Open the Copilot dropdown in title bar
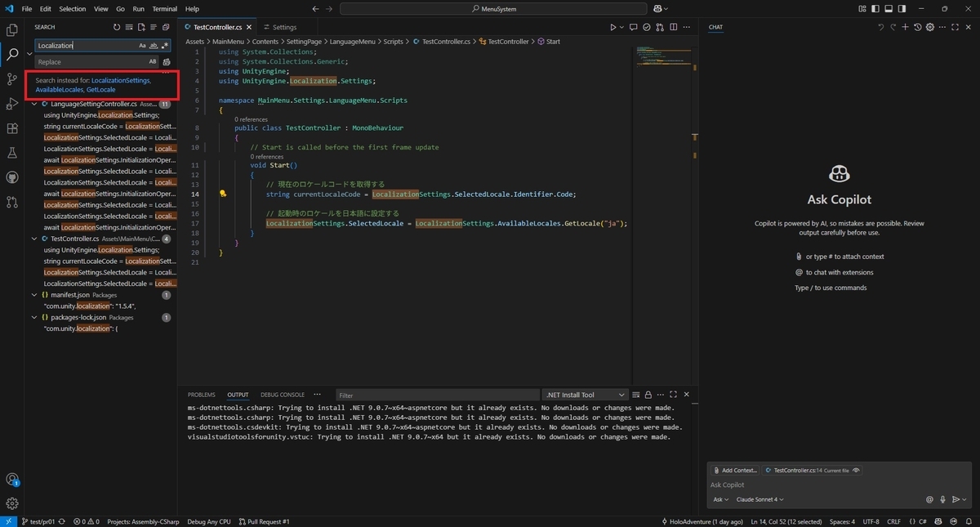This screenshot has height=527, width=980. (x=661, y=8)
